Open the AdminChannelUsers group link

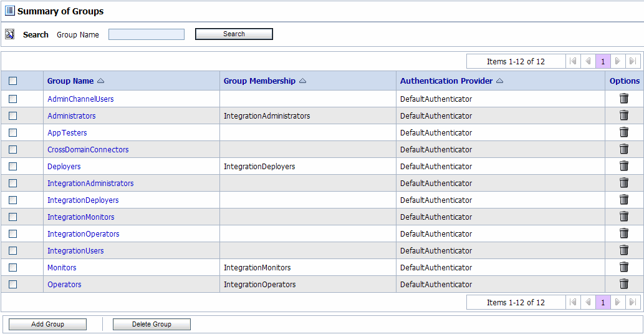coord(80,99)
